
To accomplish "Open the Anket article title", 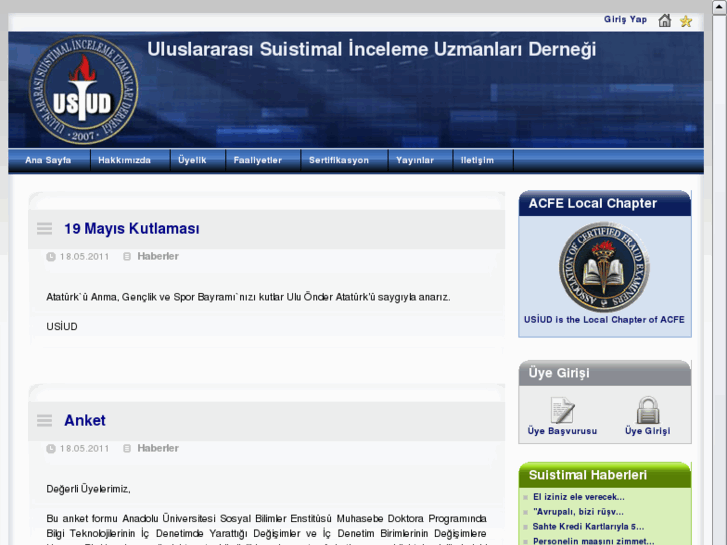I will click(x=85, y=421).
